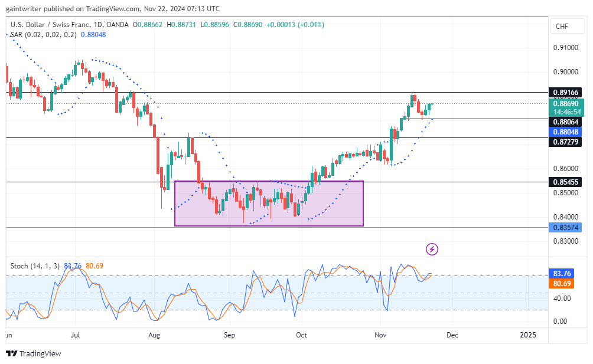
Task: Click the Oct label on time axis
Action: point(301,335)
